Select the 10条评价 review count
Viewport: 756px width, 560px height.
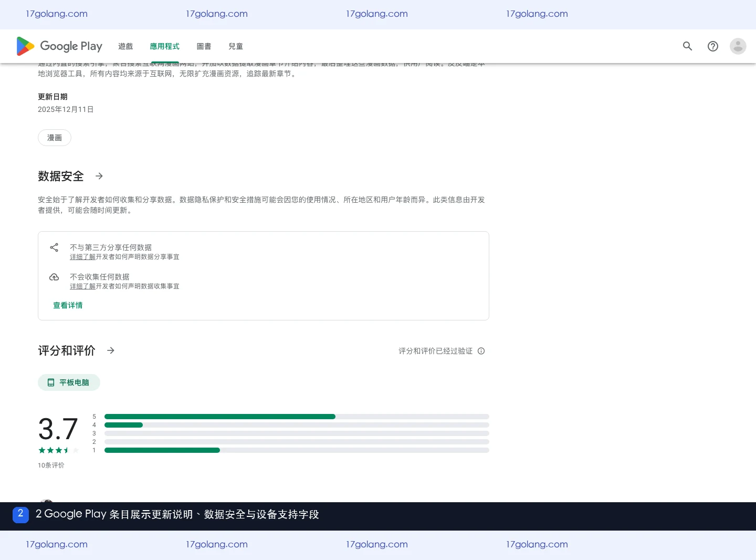click(51, 465)
